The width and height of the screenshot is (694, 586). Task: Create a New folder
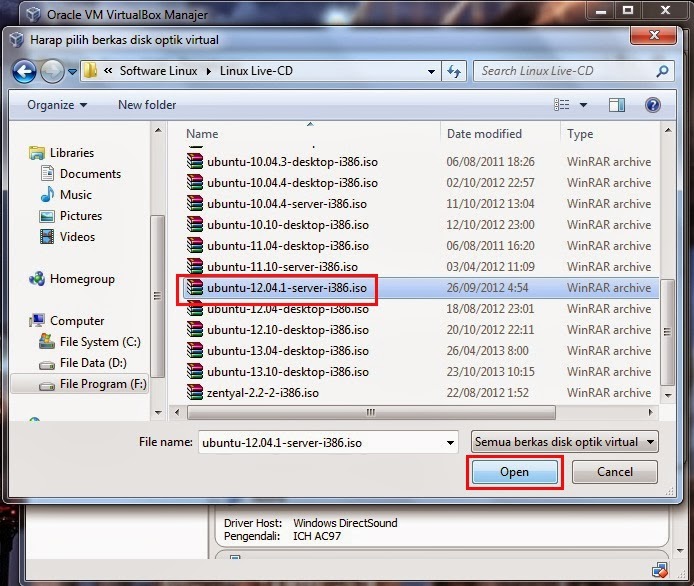[147, 105]
